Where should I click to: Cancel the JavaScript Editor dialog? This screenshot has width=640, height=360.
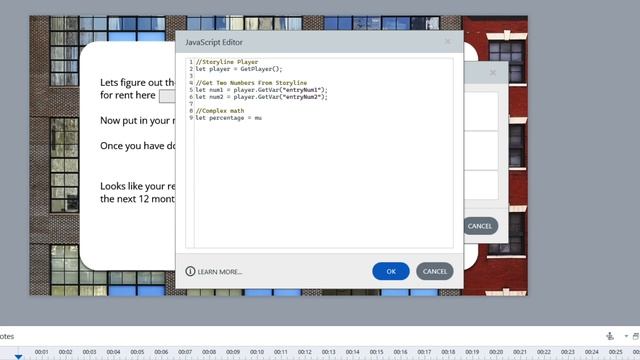tap(435, 271)
